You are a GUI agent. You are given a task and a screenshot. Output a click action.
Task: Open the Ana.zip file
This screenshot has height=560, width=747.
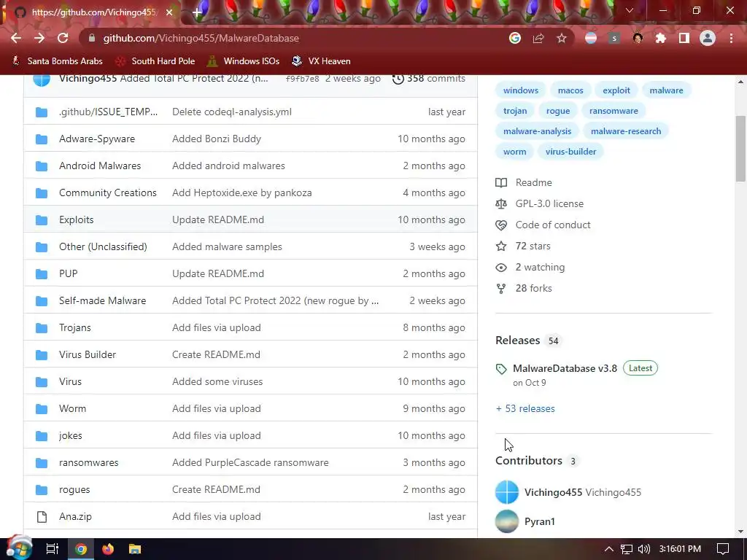75,517
